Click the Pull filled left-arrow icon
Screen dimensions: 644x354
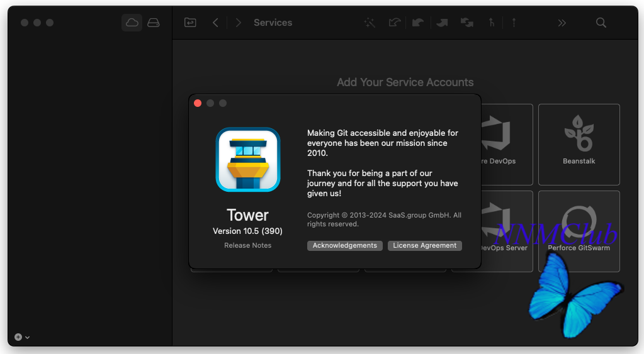418,23
